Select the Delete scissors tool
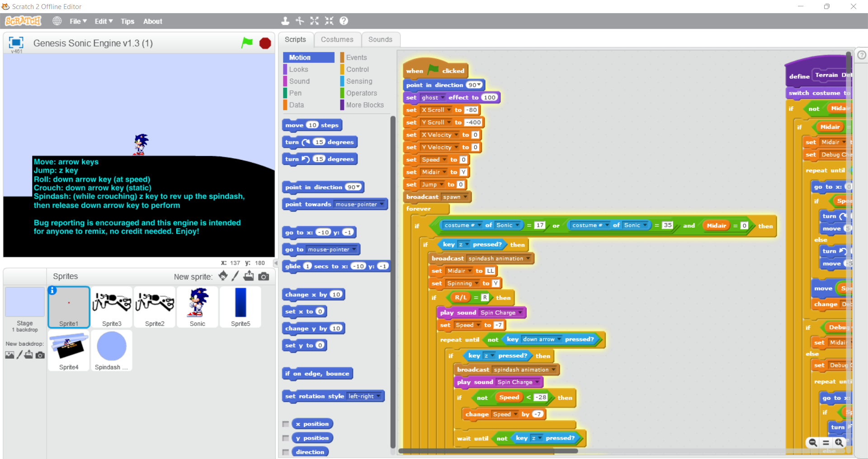 point(300,21)
